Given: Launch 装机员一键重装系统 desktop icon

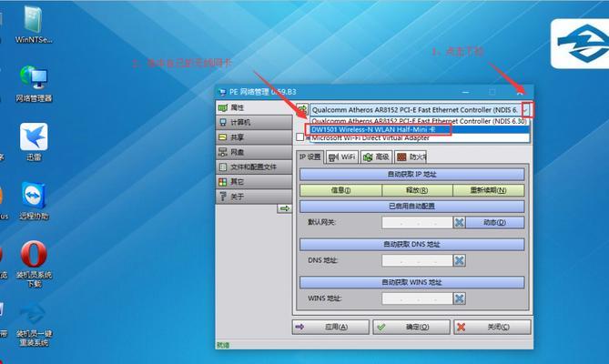Looking at the screenshot, I should [x=34, y=325].
